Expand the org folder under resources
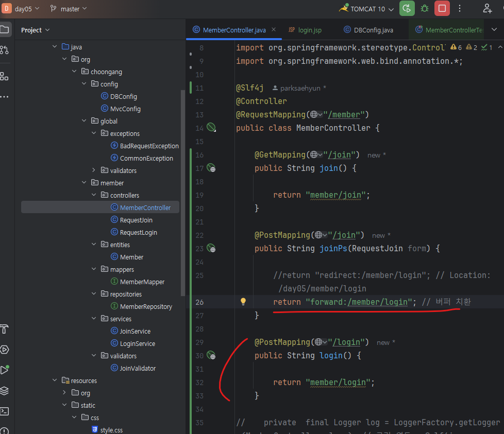The width and height of the screenshot is (504, 434). click(64, 393)
